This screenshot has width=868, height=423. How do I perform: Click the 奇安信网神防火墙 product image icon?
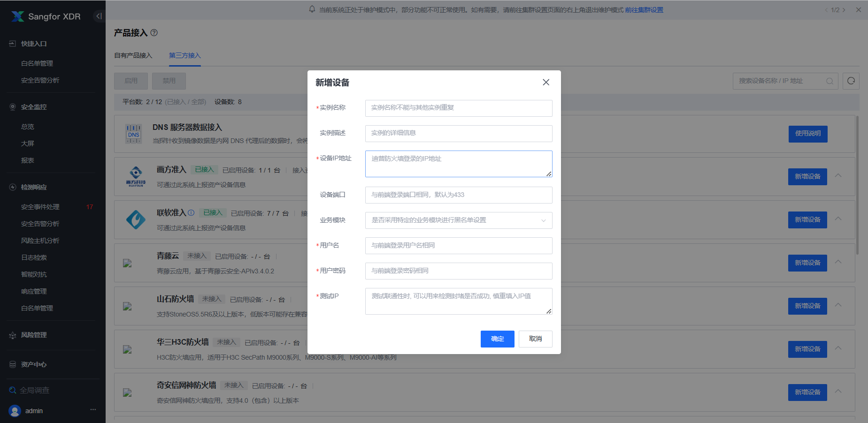coord(127,393)
